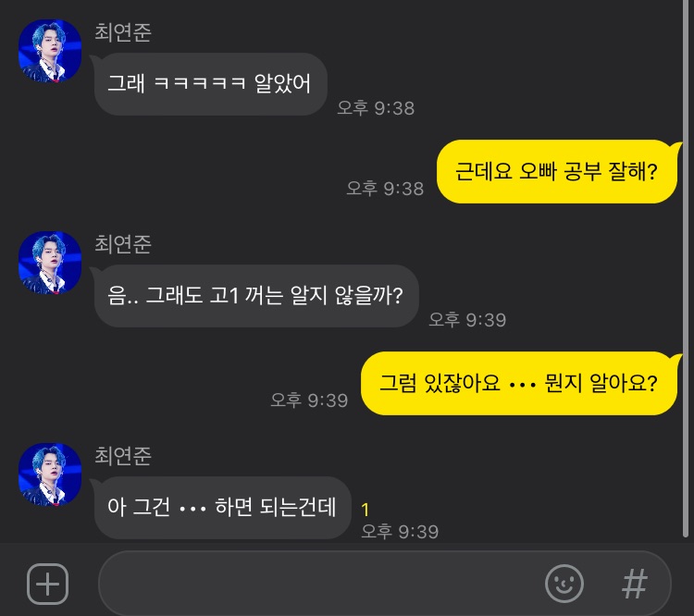Tap the yellow unread count 1

[x=366, y=510]
